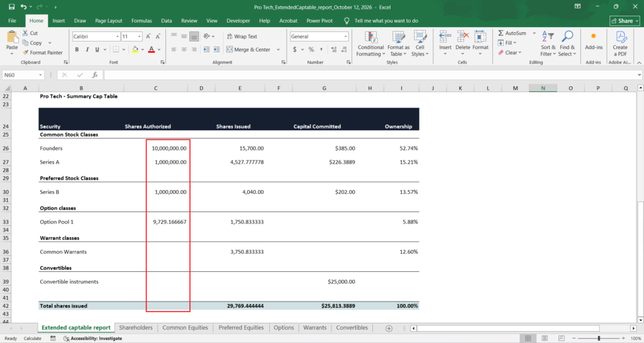Open Cell Styles gallery

[x=419, y=43]
